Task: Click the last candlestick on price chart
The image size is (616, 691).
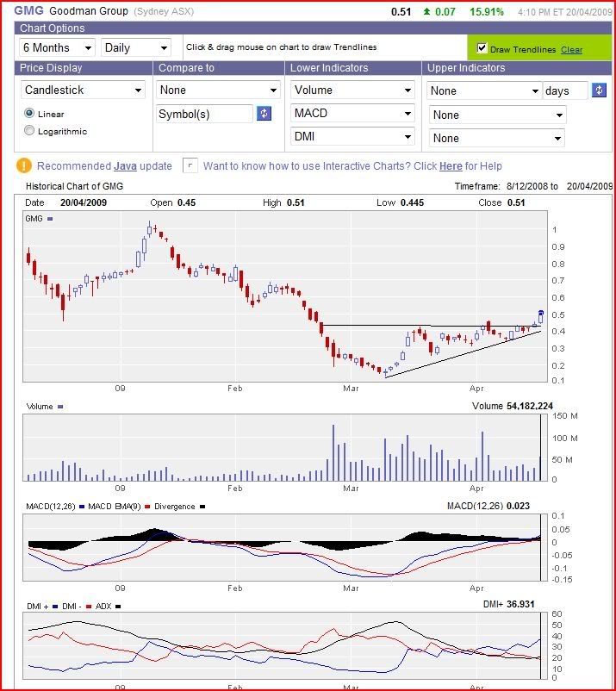Action: [541, 317]
